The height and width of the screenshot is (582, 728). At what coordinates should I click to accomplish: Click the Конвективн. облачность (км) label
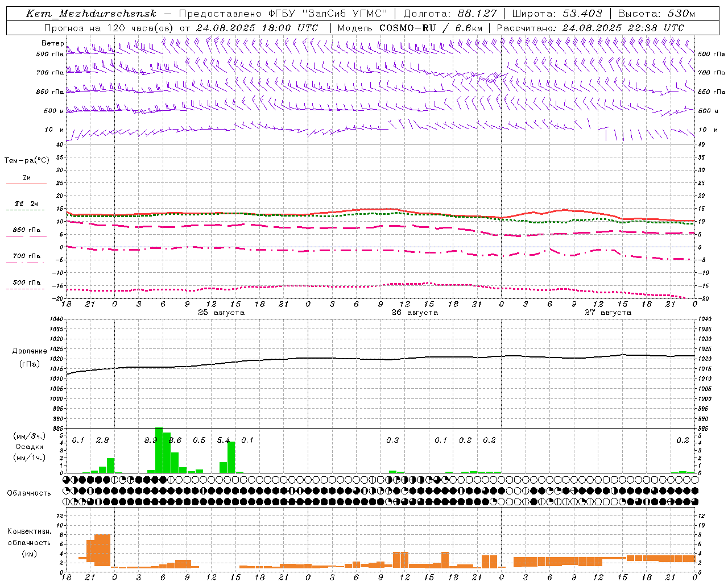29,542
